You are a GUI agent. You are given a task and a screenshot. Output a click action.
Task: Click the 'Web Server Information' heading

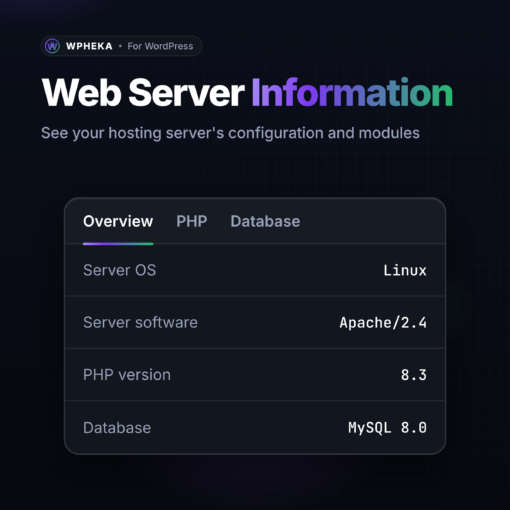[x=247, y=92]
